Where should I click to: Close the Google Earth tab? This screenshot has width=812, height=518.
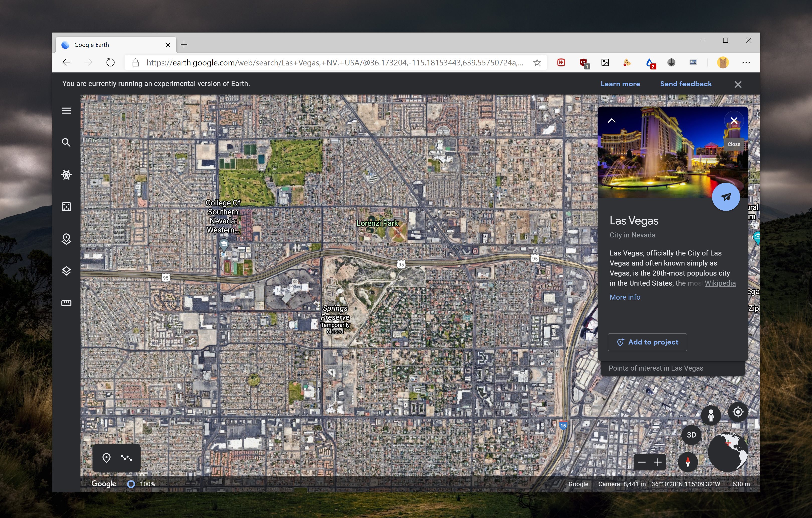[x=168, y=45]
